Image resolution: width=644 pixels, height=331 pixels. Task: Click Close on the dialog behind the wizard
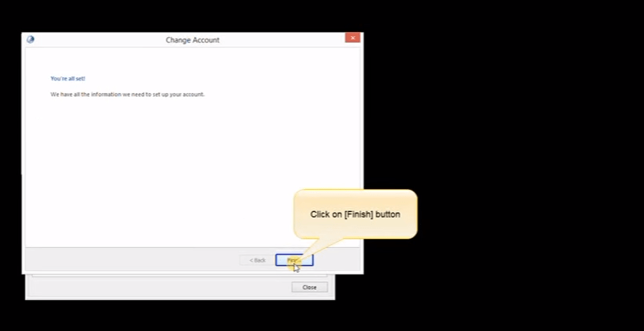point(310,287)
